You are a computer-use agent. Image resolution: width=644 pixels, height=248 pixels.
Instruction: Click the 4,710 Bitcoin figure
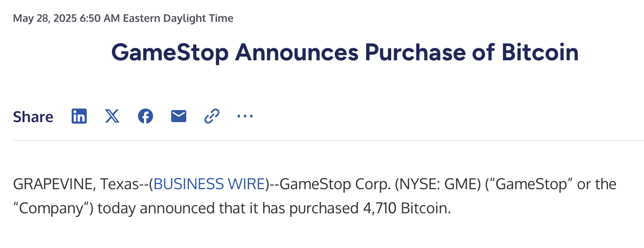tap(406, 208)
